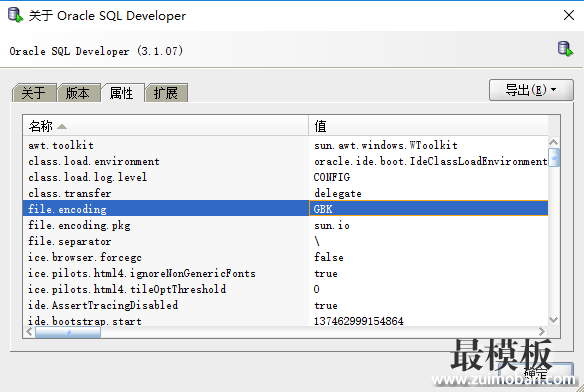Screen dimensions: 584x392
Task: Click the 确定 OK button
Action: [536, 373]
